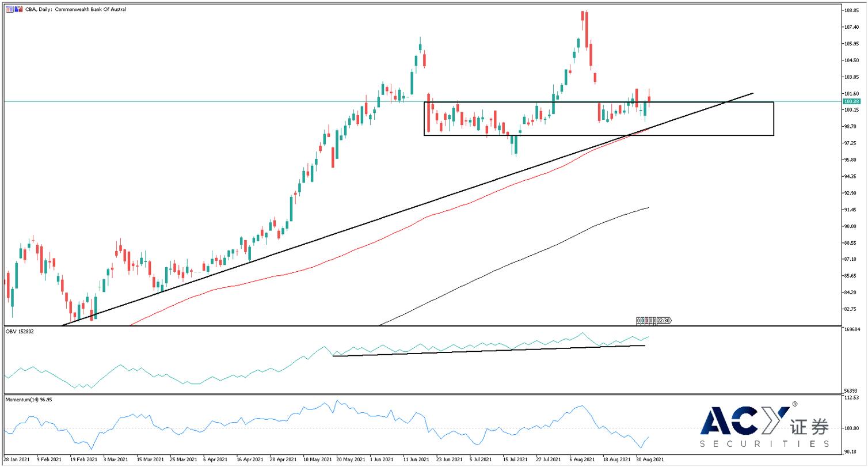Viewport: 868px width, 467px height.
Task: Click the 87.10 price axis value
Action: [x=851, y=260]
